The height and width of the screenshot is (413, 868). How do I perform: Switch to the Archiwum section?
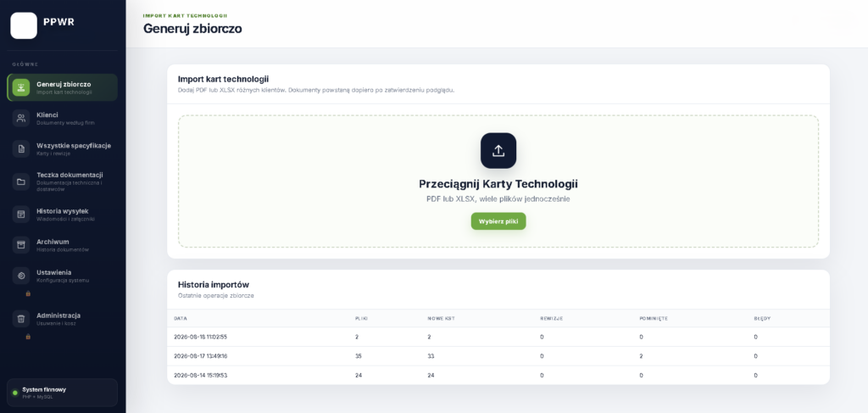coord(63,245)
